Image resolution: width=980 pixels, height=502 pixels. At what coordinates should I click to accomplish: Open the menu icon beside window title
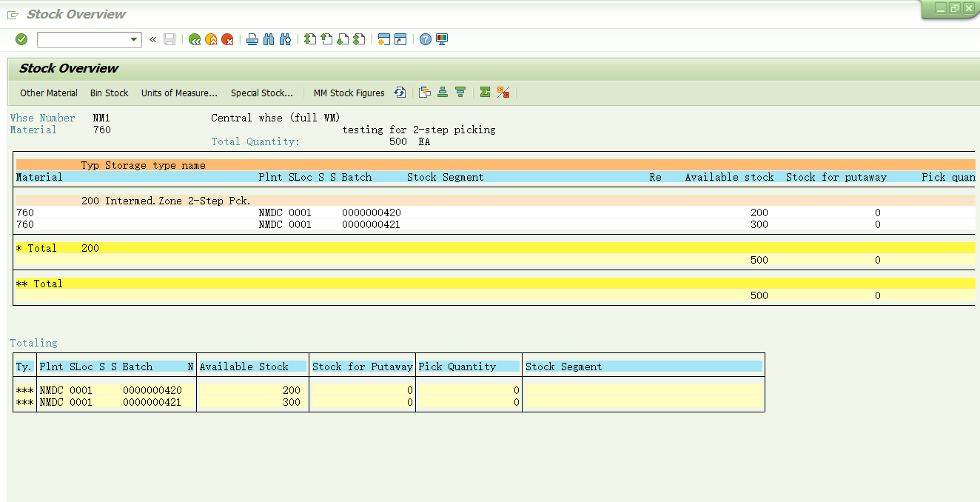13,15
